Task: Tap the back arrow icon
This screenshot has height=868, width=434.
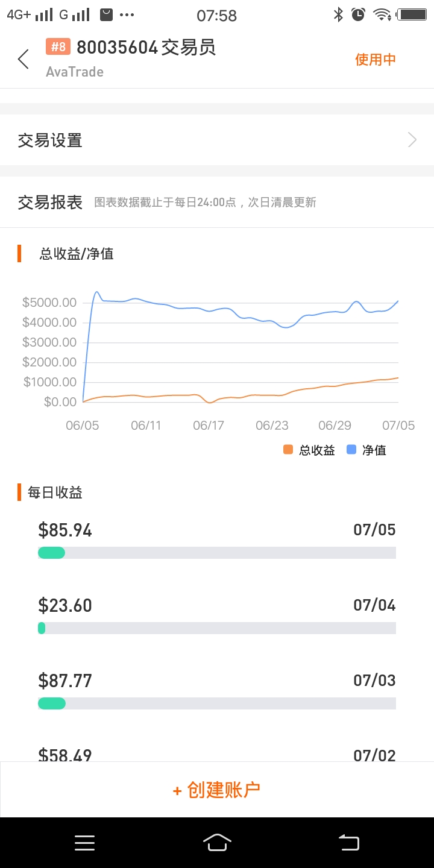Action: 24,59
